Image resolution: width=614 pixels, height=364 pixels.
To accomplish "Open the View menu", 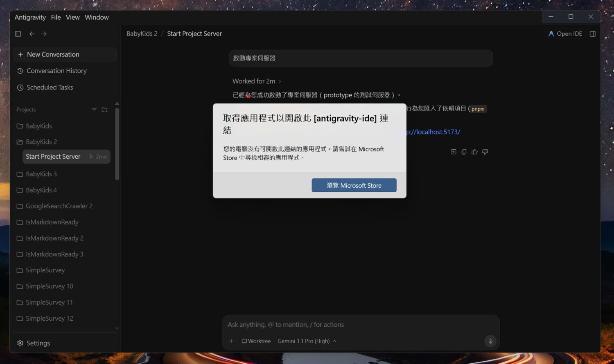I will pyautogui.click(x=72, y=17).
